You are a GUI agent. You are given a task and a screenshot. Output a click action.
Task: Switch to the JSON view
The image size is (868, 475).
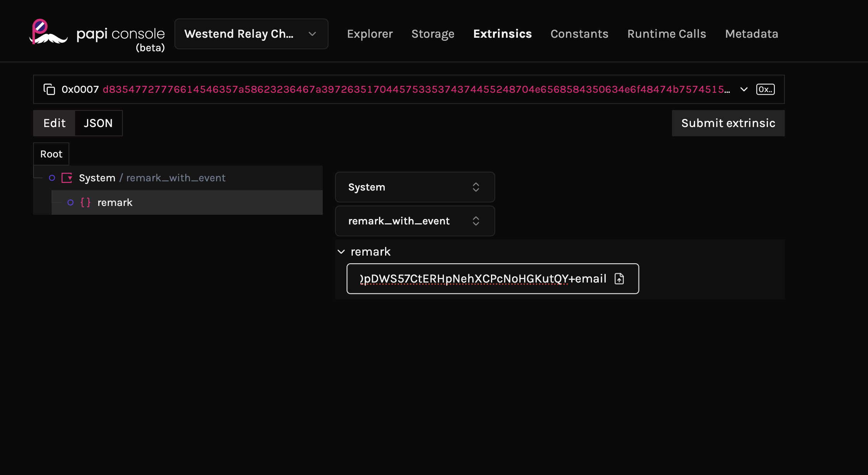click(x=98, y=123)
